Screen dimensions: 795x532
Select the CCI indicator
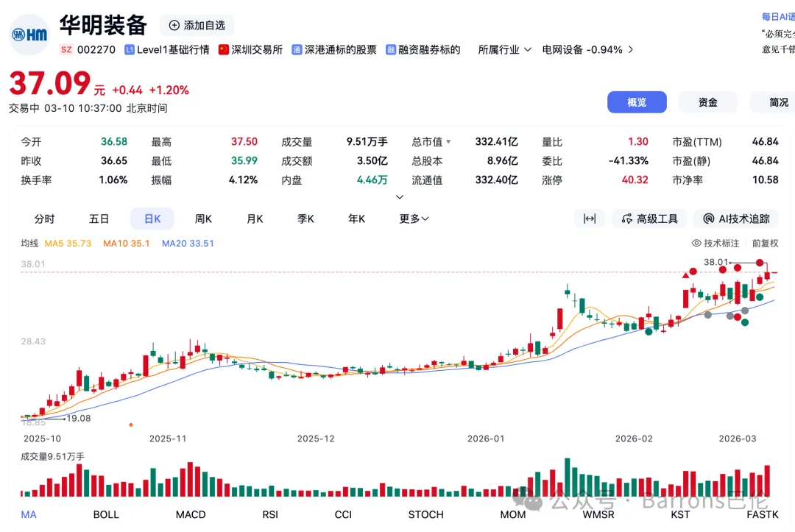pos(343,515)
